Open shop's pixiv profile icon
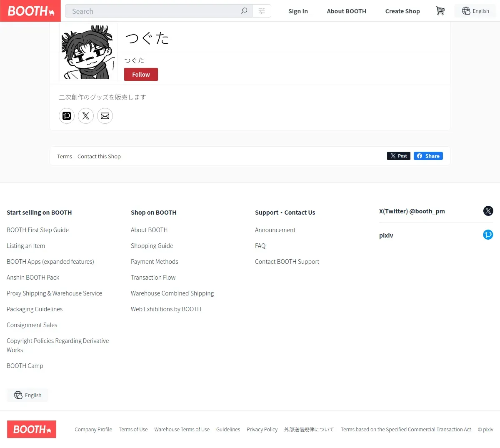The image size is (500, 448). pos(67,116)
